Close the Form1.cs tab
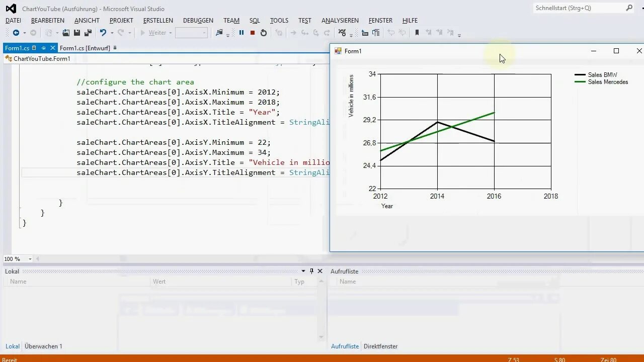Screen dimensions: 644x362 pyautogui.click(x=52, y=48)
